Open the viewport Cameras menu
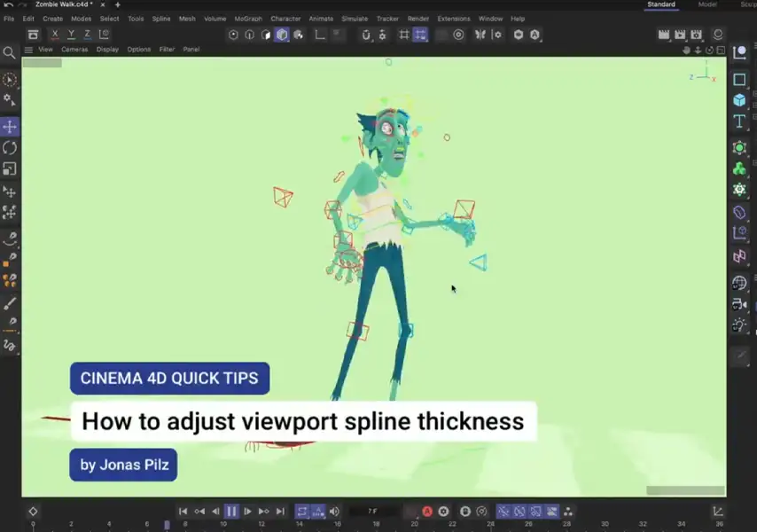Screen dimensions: 757x532 point(74,50)
